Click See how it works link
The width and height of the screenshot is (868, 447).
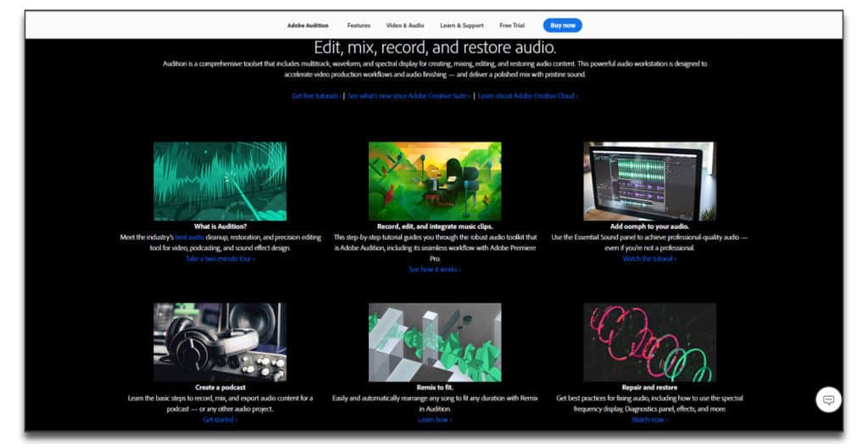(435, 269)
